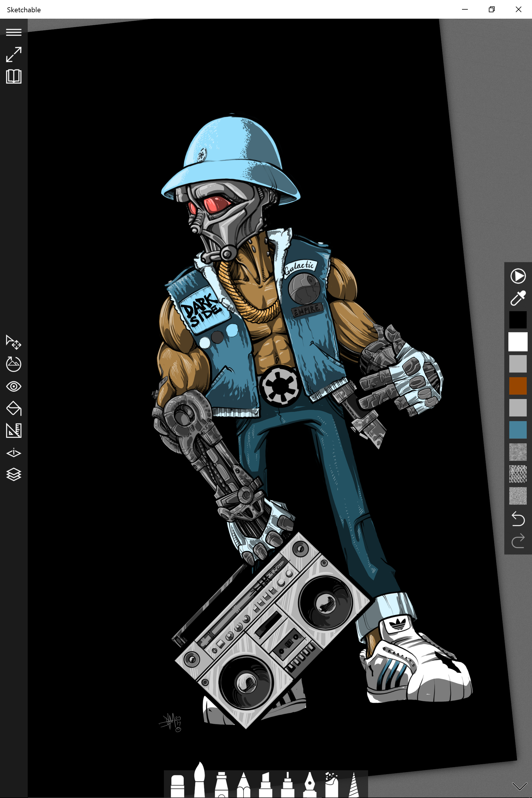Screen dimensions: 532x798
Task: Select the fine noise texture swatch
Action: pyautogui.click(x=518, y=496)
